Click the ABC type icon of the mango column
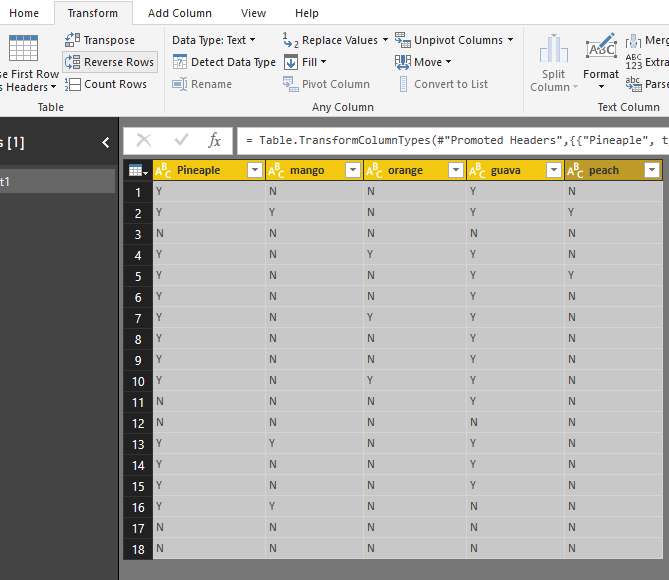 pos(276,170)
